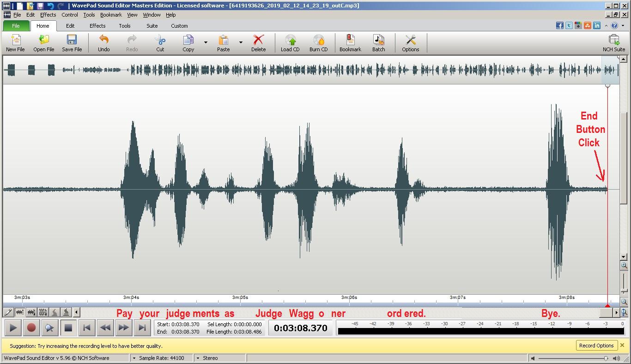Go to start of the audio
This screenshot has width=631, height=364.
[x=86, y=328]
